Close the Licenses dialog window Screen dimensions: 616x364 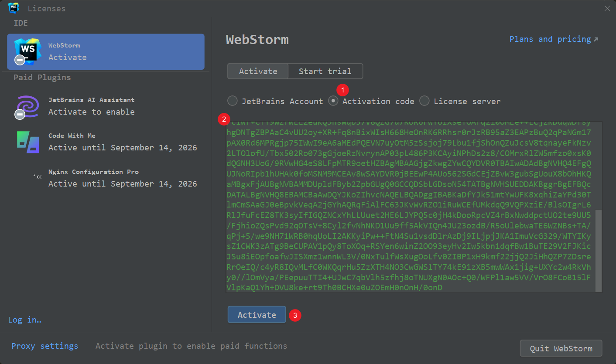[607, 8]
